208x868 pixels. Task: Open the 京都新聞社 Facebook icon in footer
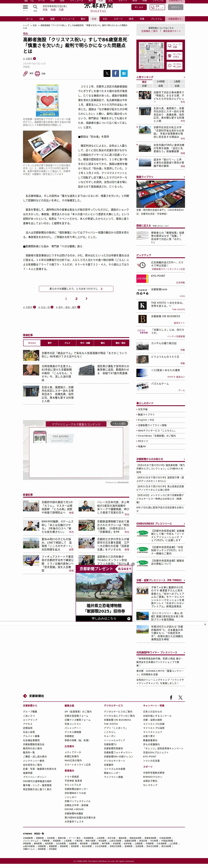(171, 698)
